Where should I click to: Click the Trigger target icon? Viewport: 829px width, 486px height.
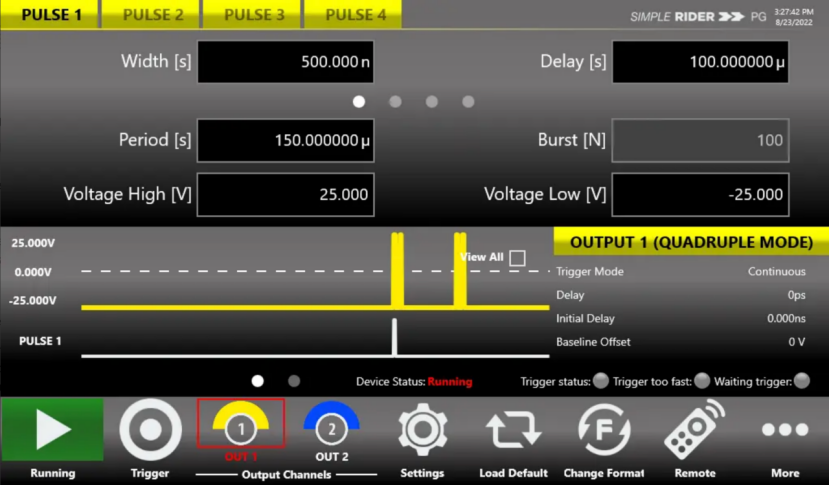click(x=151, y=430)
